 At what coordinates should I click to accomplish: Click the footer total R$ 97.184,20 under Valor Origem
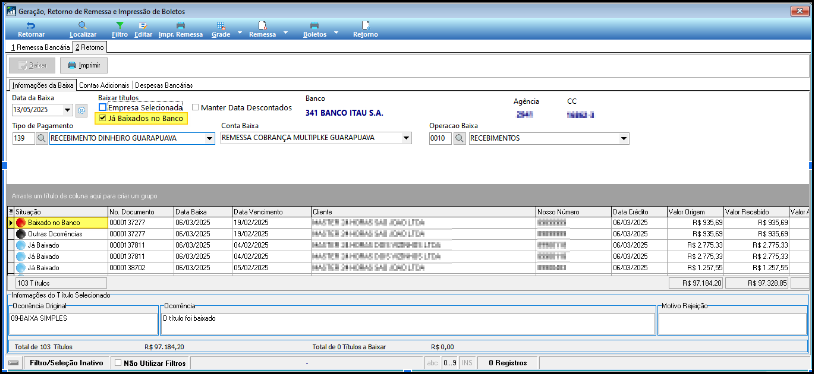[x=696, y=283]
